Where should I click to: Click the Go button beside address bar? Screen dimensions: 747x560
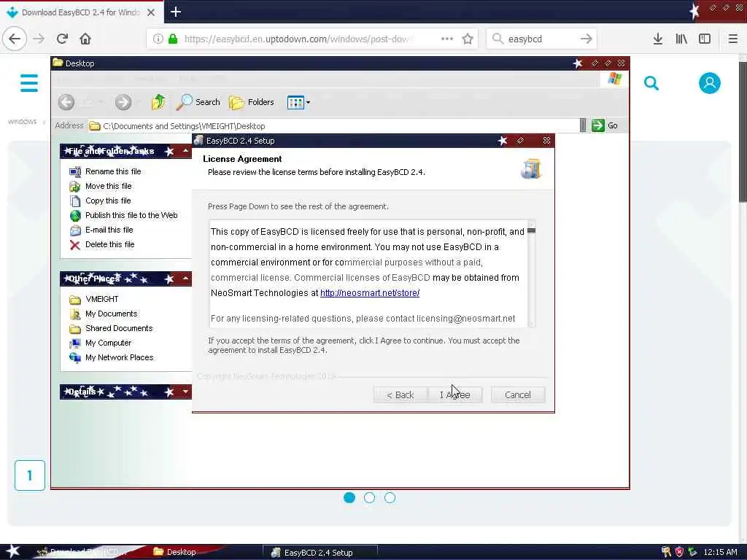click(605, 125)
